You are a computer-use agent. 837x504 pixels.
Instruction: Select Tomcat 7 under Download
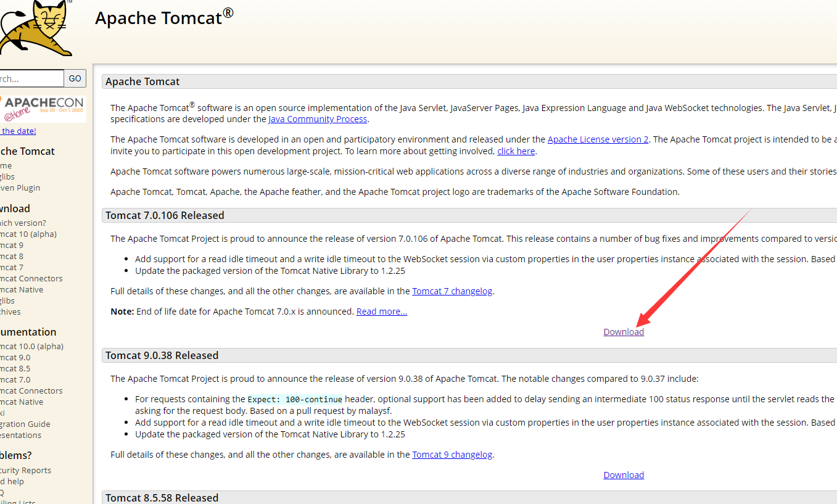pos(12,267)
